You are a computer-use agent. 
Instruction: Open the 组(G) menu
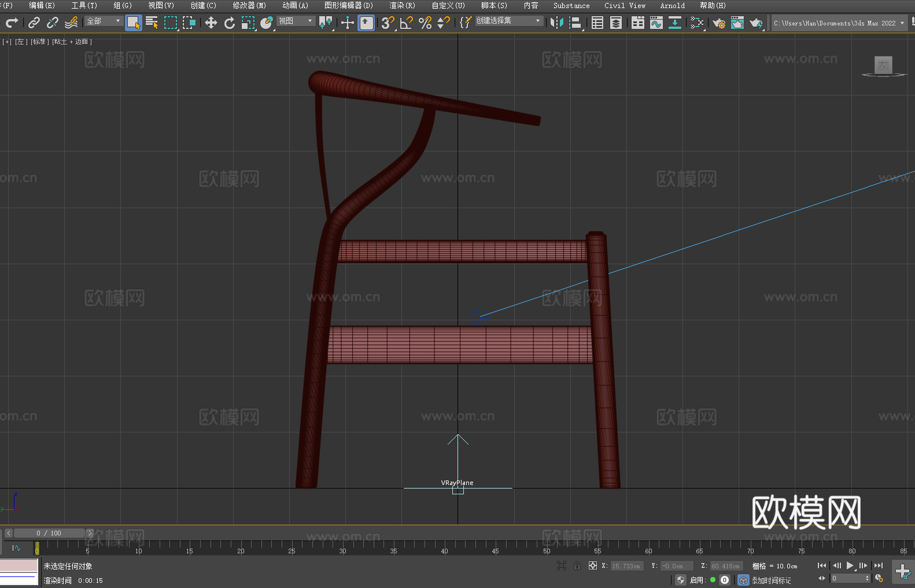coord(122,5)
